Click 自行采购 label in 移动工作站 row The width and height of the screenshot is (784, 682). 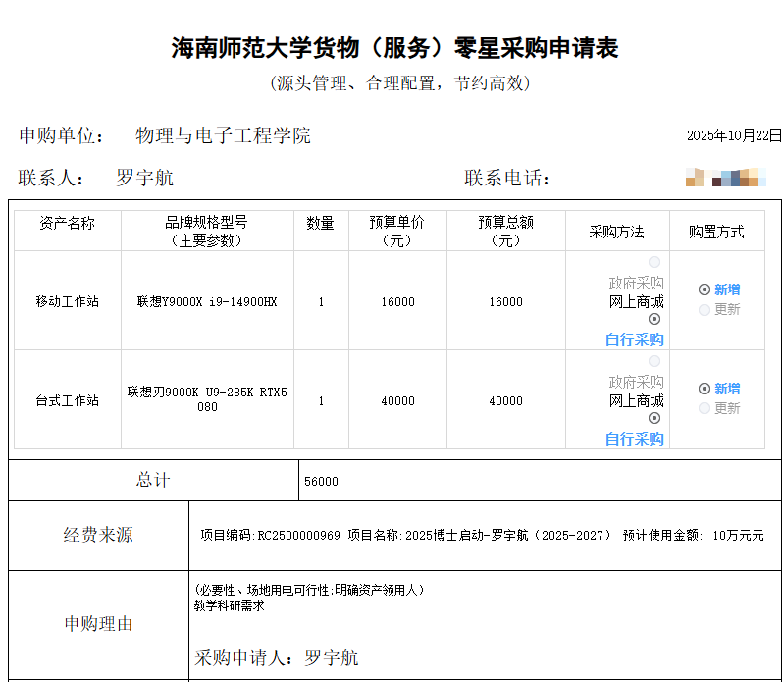634,340
